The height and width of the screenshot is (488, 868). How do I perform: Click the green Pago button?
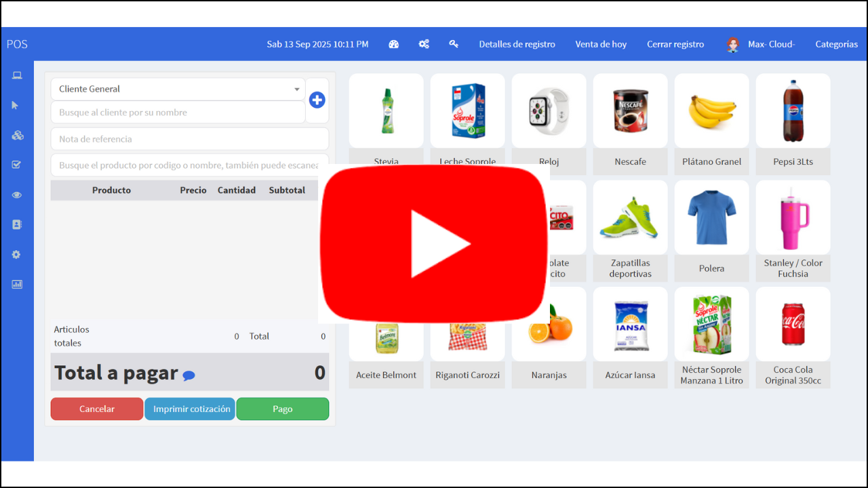click(282, 409)
